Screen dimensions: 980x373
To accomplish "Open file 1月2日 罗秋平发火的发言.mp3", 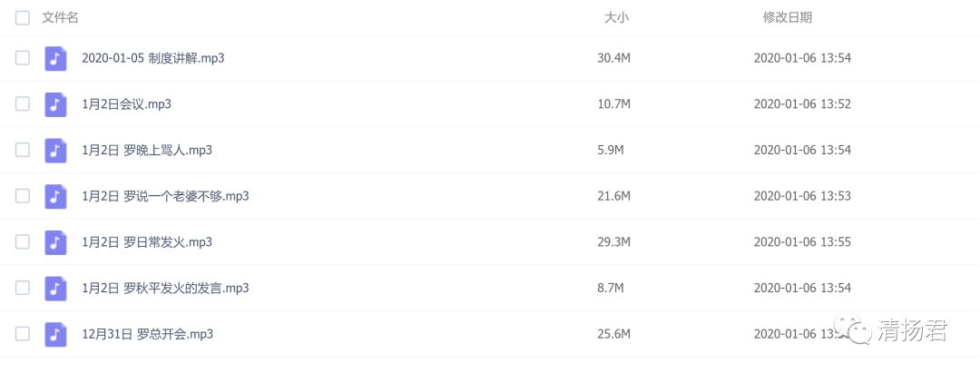I will coord(166,288).
